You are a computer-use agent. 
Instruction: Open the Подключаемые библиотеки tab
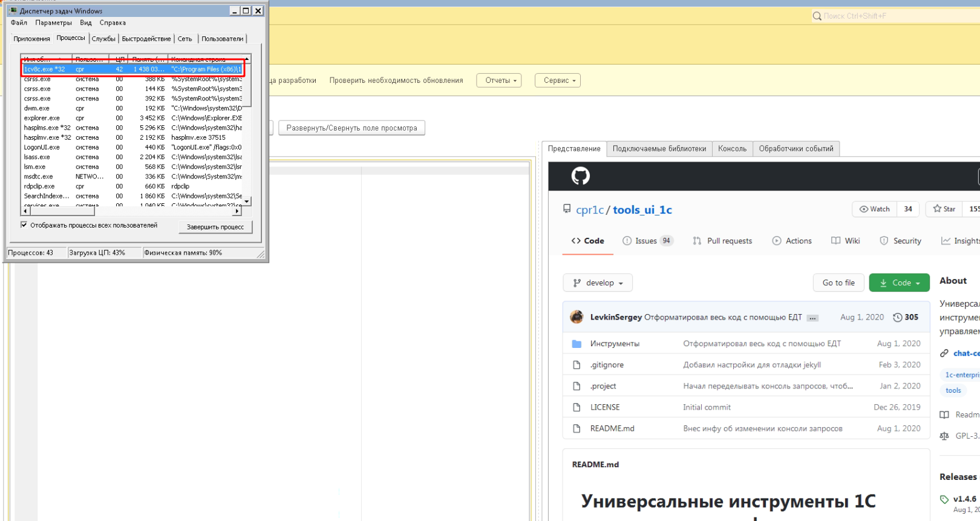pos(659,149)
